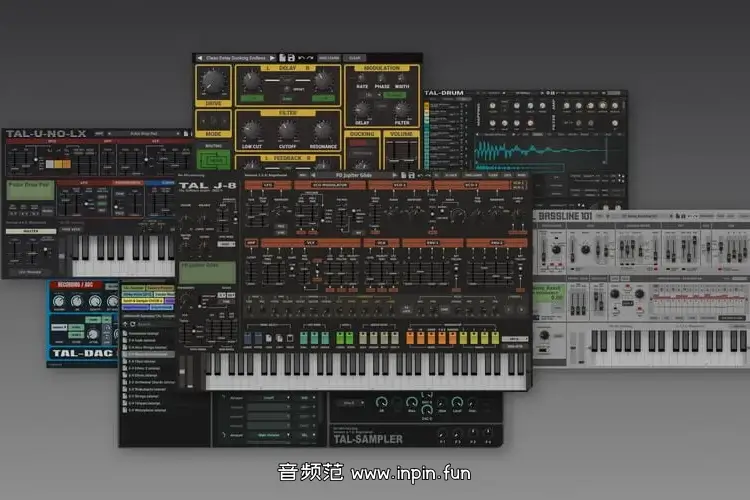Click MIDI LEARN button in delay plugin
750x500 pixels.
[329, 58]
